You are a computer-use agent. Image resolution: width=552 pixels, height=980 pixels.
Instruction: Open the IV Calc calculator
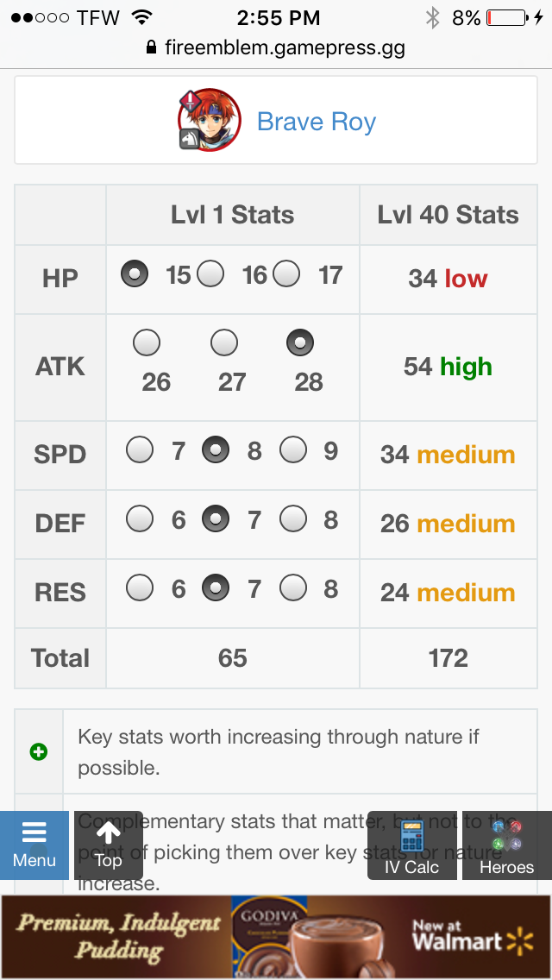pos(412,845)
